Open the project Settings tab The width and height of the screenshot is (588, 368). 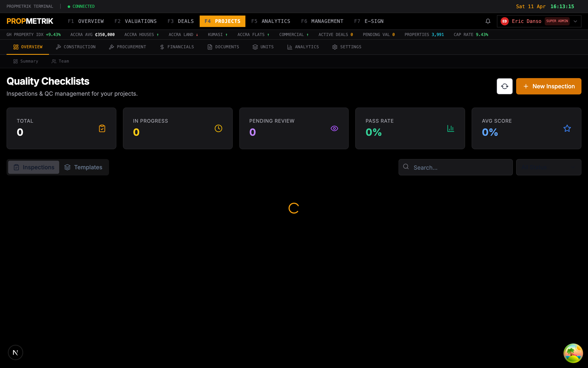click(347, 47)
